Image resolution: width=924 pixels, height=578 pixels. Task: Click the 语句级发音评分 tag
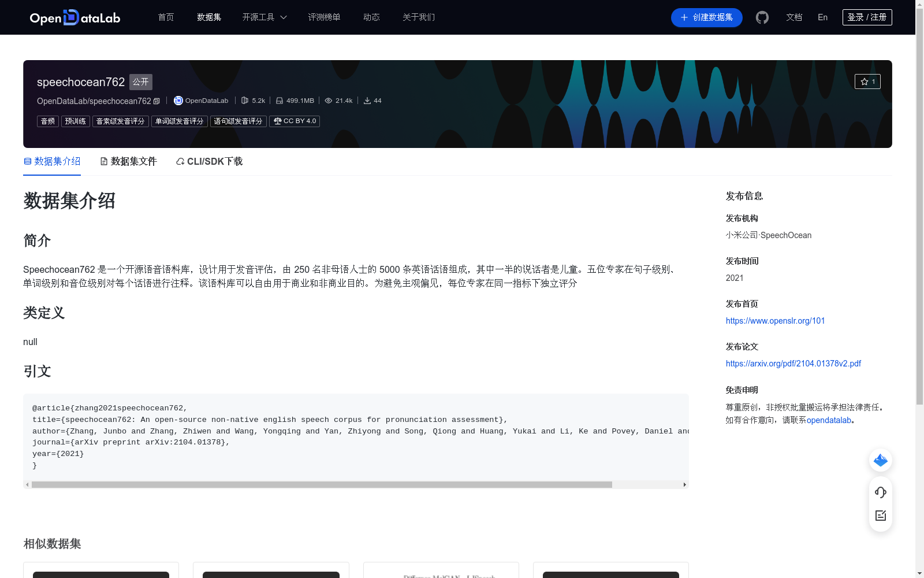(239, 121)
